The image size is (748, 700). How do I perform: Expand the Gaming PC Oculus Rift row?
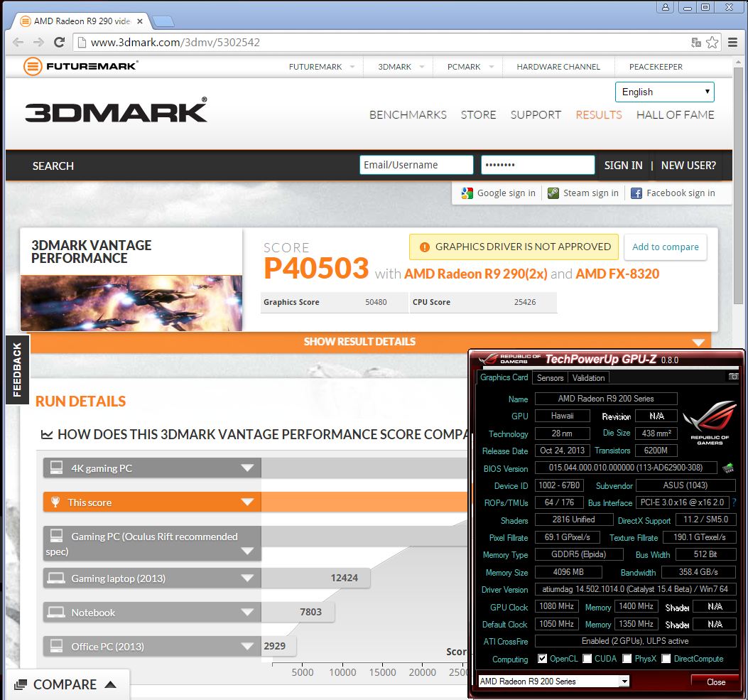(x=247, y=551)
